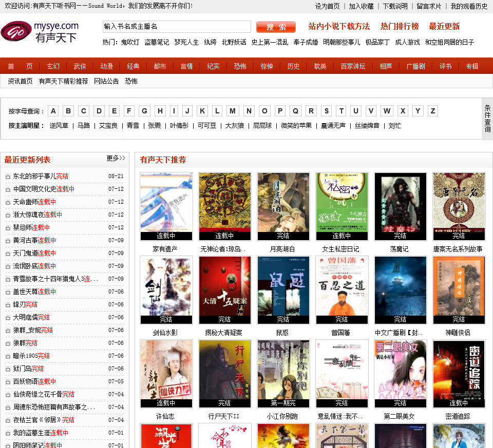This screenshot has height=448, width=493.
Task: Open 唐案无名系列故事 book cover
Action: tap(459, 206)
